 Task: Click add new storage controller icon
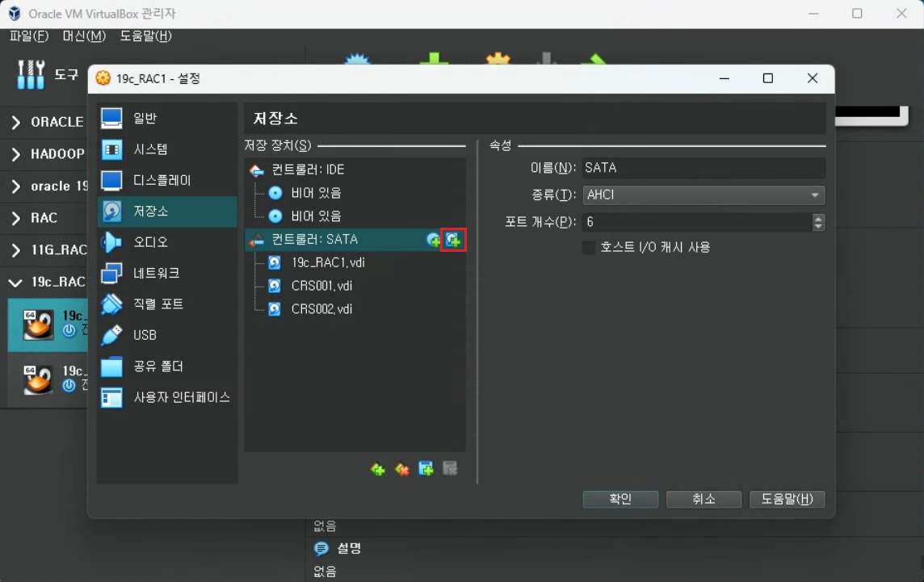378,470
